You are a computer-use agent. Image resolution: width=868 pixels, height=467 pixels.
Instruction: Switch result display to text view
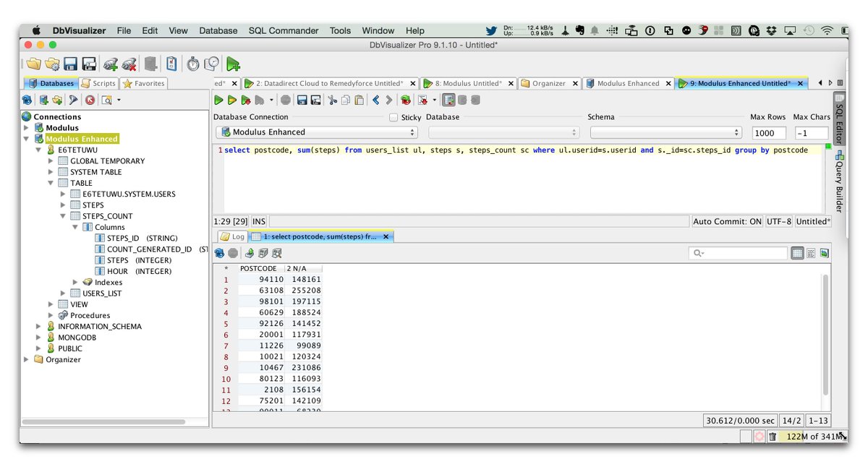pos(811,253)
